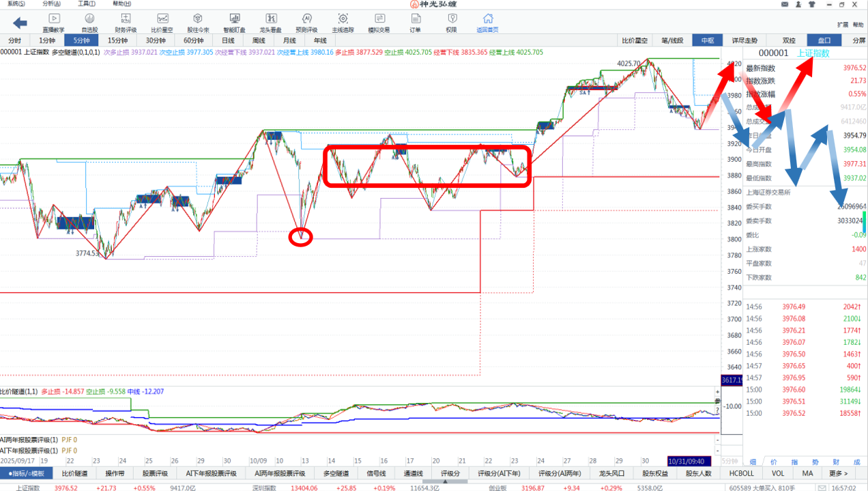Toggle the 中枢 overlay button

coord(708,40)
